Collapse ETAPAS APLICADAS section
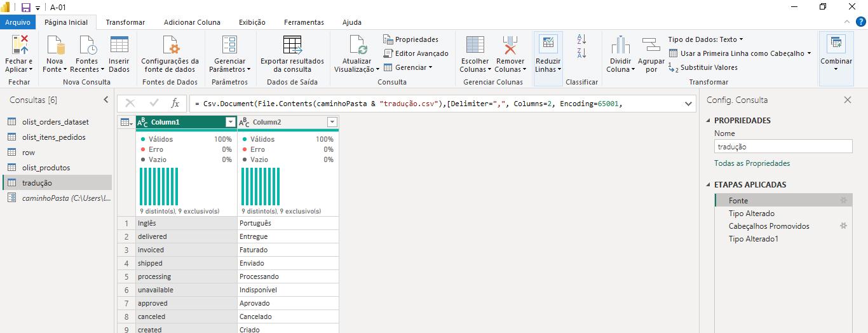The height and width of the screenshot is (333, 868). click(709, 185)
